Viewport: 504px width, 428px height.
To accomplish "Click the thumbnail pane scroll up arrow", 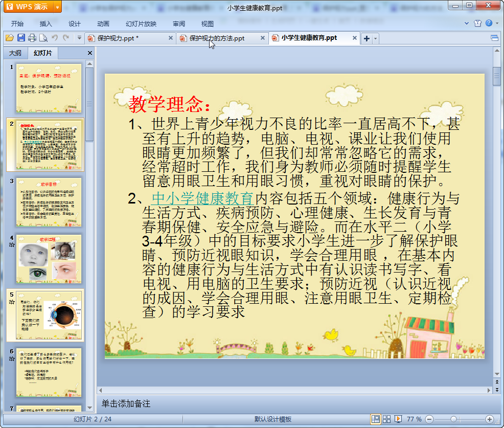I will (x=89, y=64).
